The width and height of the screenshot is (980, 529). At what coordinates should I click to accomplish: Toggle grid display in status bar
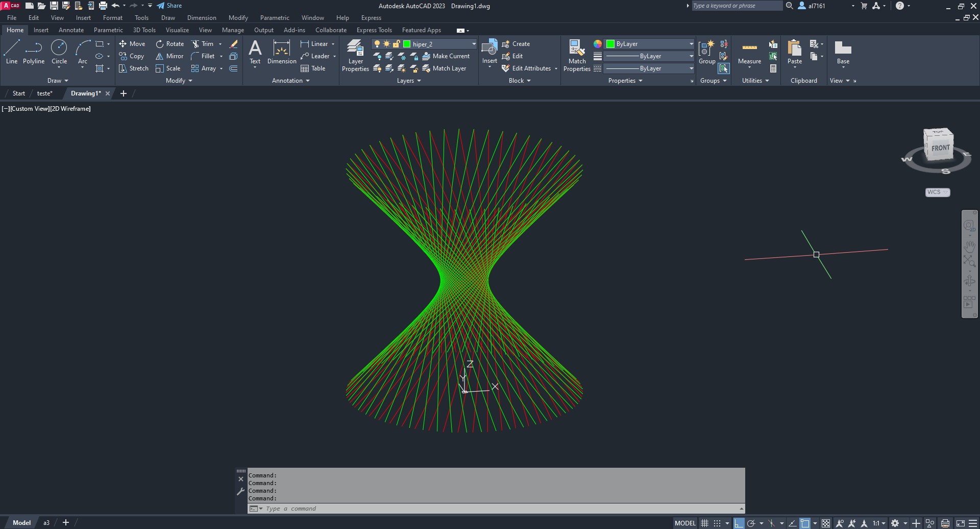pos(705,523)
